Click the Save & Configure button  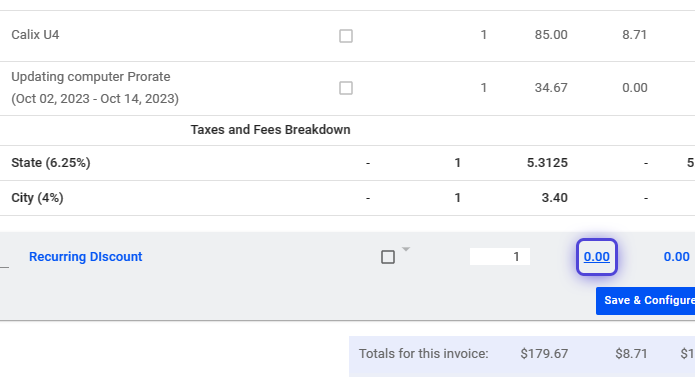(x=645, y=301)
